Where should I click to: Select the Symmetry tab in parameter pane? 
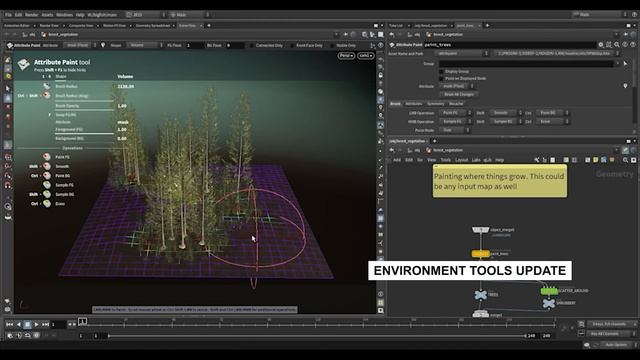[436, 104]
